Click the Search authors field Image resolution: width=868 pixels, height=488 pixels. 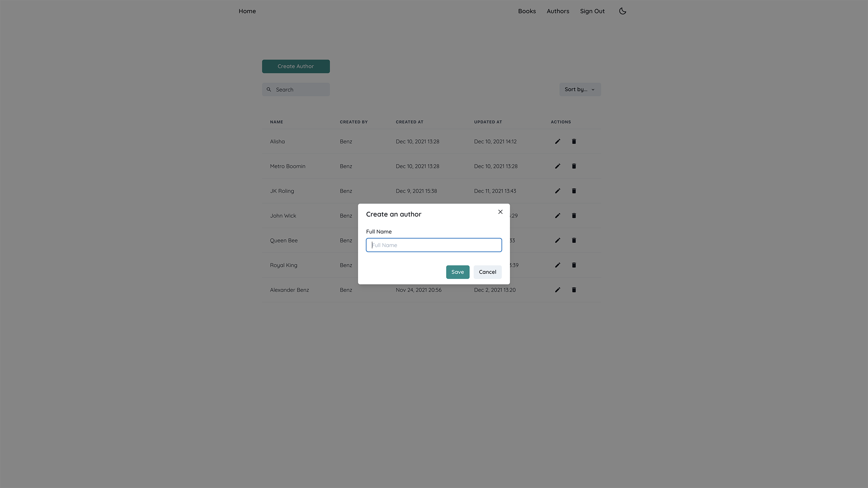[296, 89]
